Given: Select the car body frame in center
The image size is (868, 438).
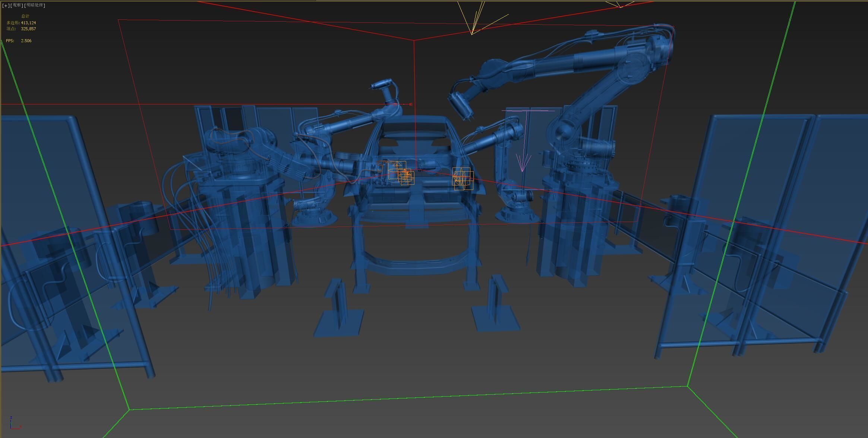Looking at the screenshot, I should pos(414,209).
